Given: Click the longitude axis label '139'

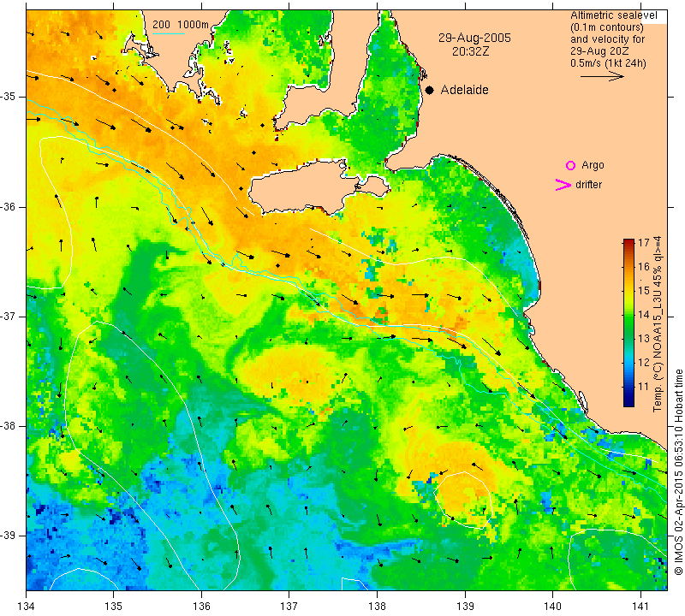Looking at the screenshot, I should pos(465,606).
